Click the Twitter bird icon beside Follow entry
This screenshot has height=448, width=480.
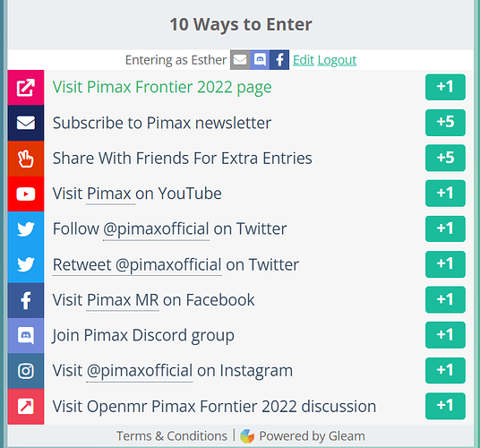pos(26,229)
